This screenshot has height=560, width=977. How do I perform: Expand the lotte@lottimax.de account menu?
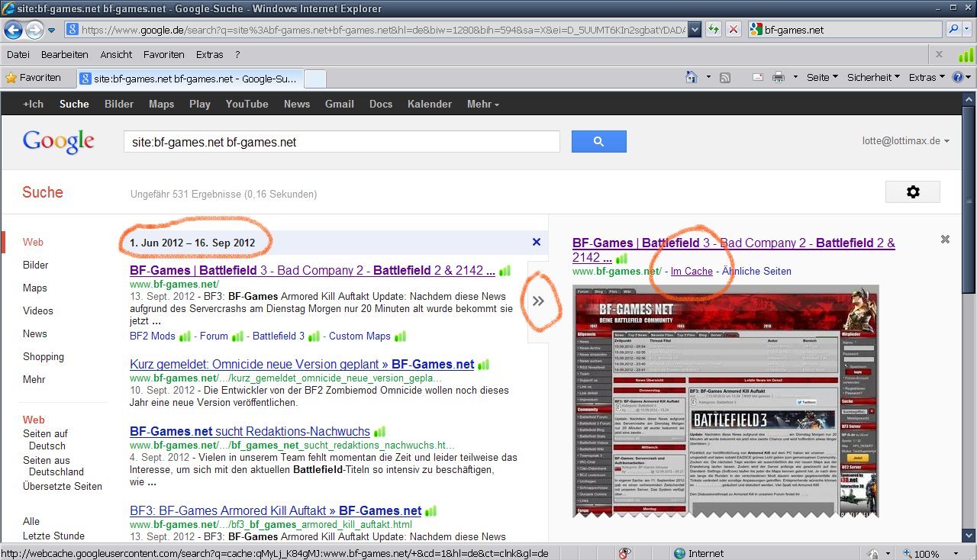905,141
